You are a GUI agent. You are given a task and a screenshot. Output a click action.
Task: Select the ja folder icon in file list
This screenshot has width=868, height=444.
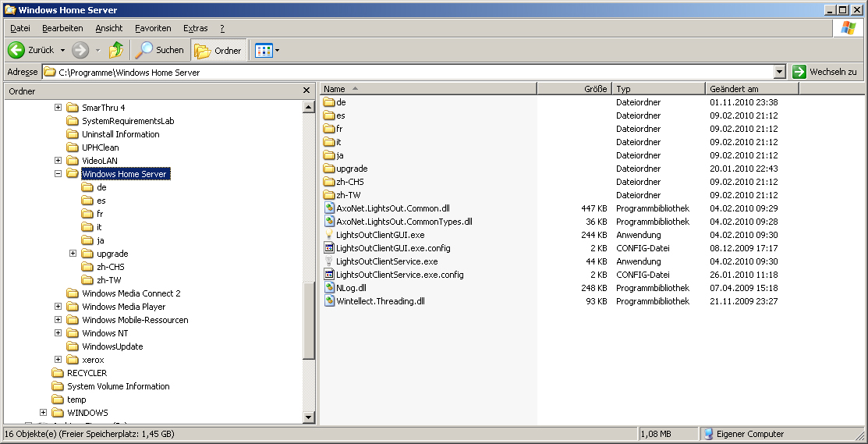pyautogui.click(x=329, y=155)
